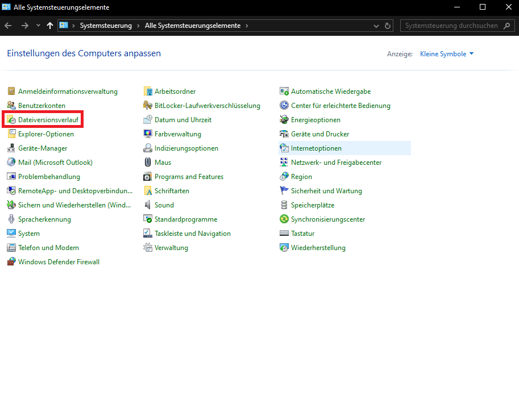Open the Internetoptionen link
The width and height of the screenshot is (519, 420).
coord(316,148)
